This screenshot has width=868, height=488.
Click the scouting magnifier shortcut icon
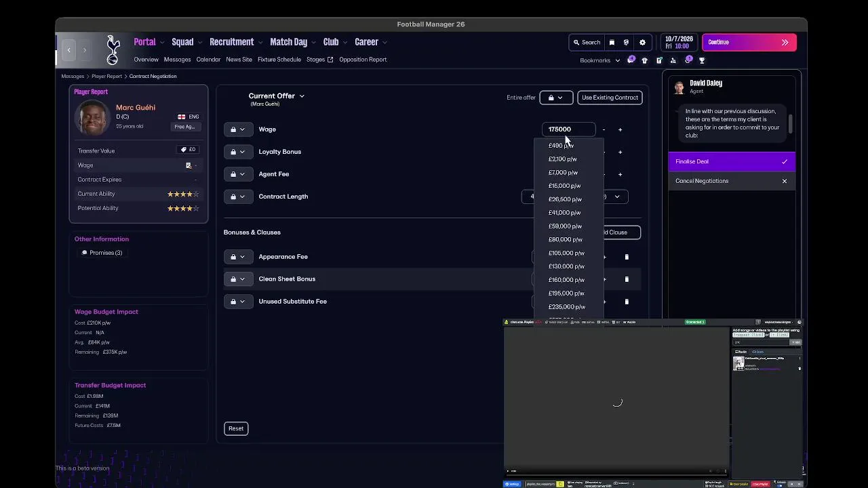674,60
